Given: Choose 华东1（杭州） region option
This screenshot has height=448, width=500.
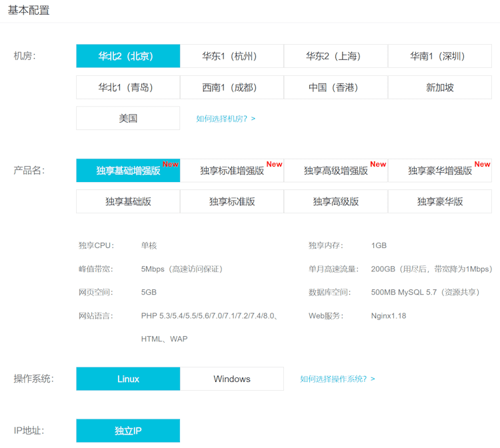Looking at the screenshot, I should pyautogui.click(x=232, y=56).
